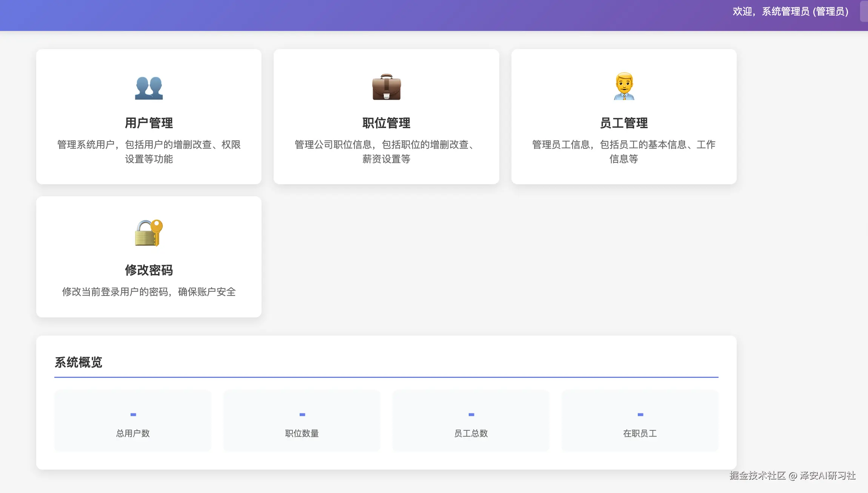Open the 用户管理 card title
The width and height of the screenshot is (868, 493).
(x=149, y=123)
